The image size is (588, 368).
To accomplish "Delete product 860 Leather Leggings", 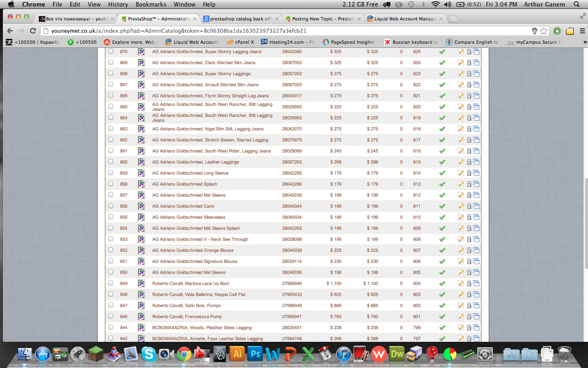I will (469, 162).
